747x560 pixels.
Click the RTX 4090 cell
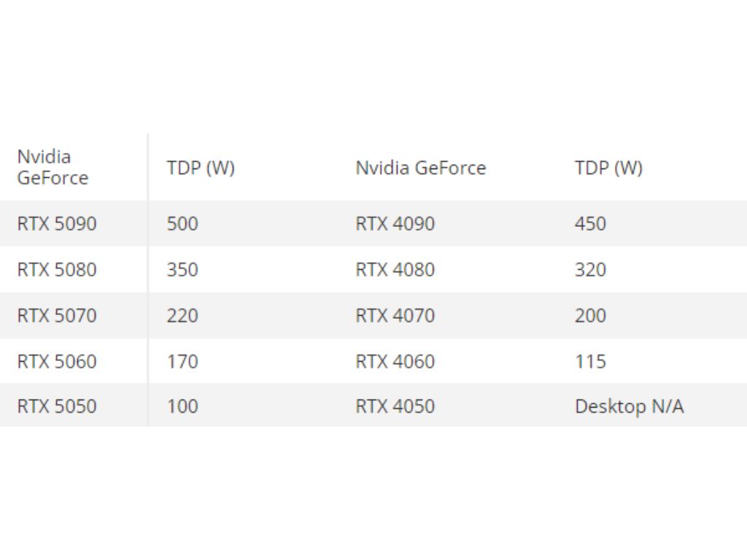[395, 224]
